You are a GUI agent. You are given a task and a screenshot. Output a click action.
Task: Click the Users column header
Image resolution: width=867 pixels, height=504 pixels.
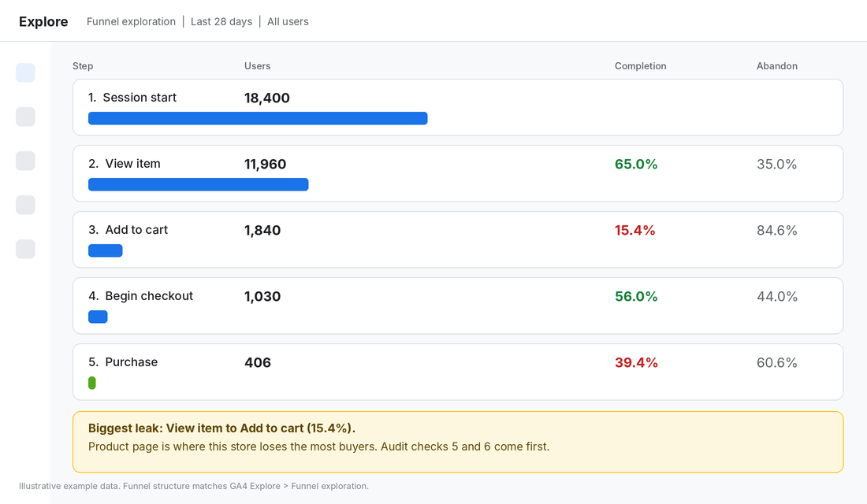[x=257, y=66]
